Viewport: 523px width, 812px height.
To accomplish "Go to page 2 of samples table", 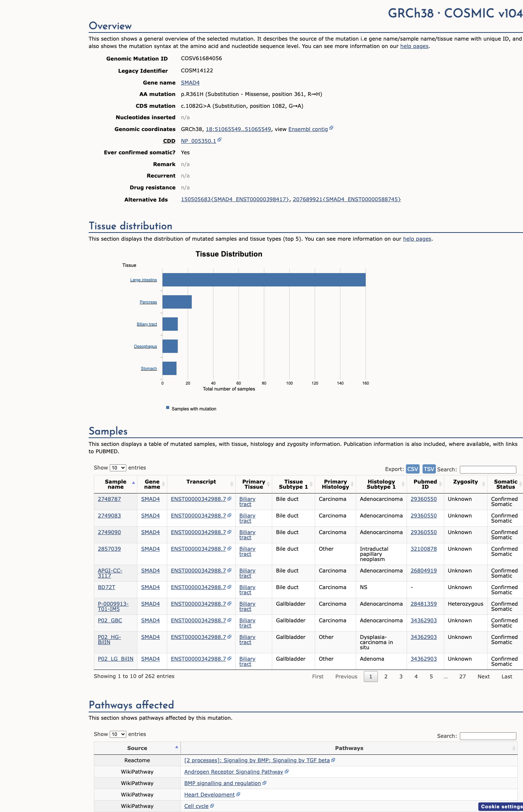I will 386,677.
